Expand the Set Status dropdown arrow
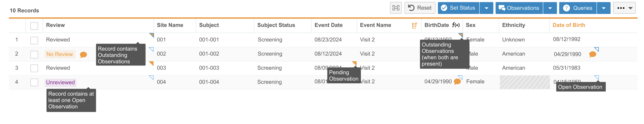This screenshot has width=644, height=124. [x=486, y=8]
